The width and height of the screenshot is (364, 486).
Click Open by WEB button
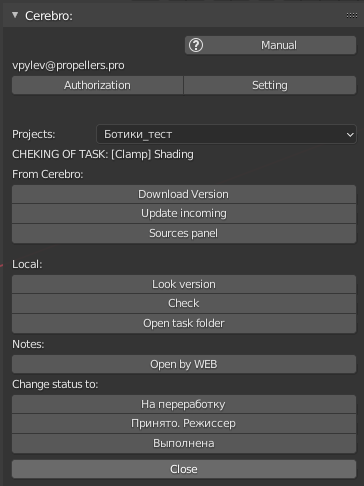184,364
